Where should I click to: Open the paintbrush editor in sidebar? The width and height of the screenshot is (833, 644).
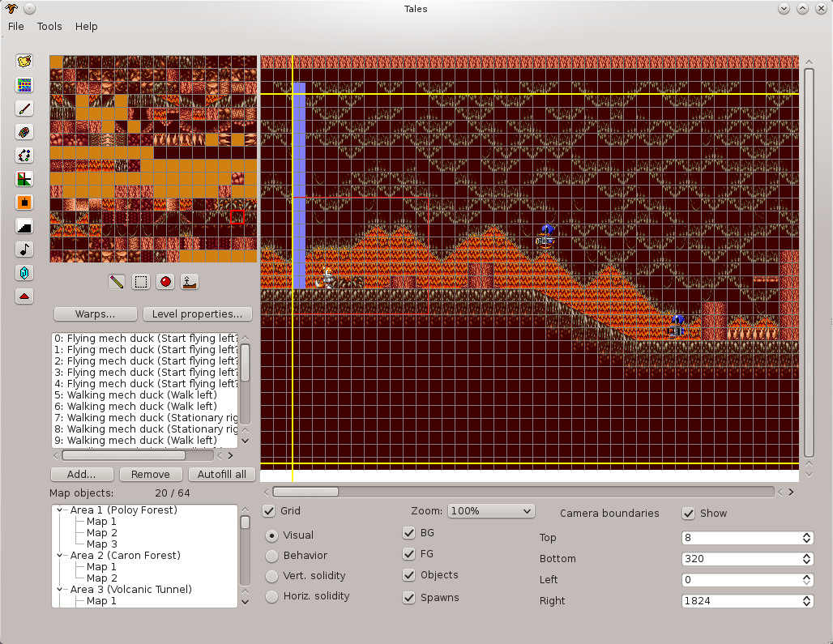pos(24,109)
